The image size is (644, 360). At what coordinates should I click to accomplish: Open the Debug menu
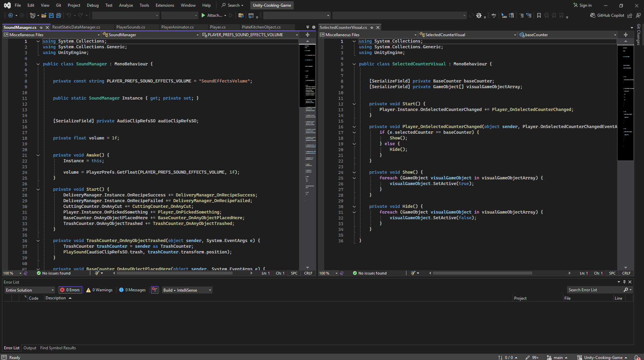tap(93, 5)
